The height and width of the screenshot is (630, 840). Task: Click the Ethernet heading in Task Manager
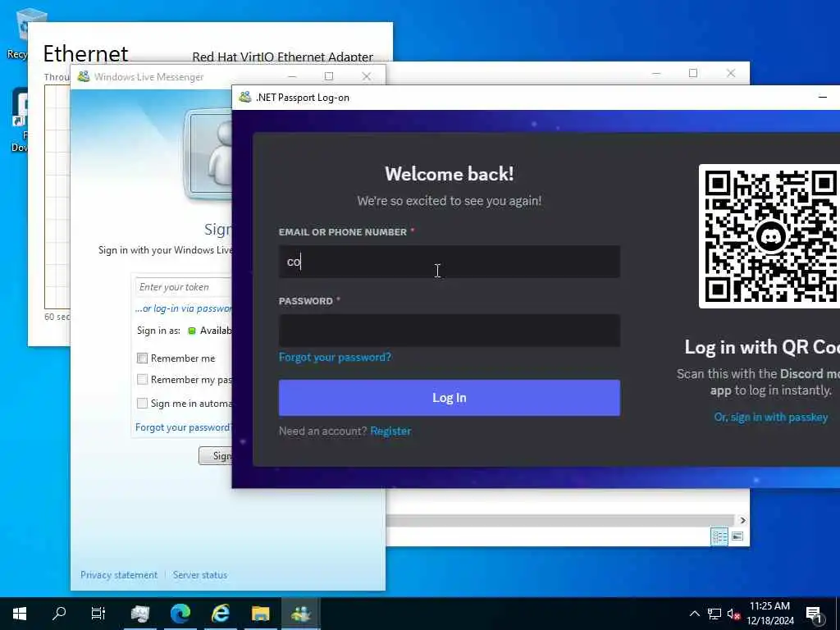[85, 53]
